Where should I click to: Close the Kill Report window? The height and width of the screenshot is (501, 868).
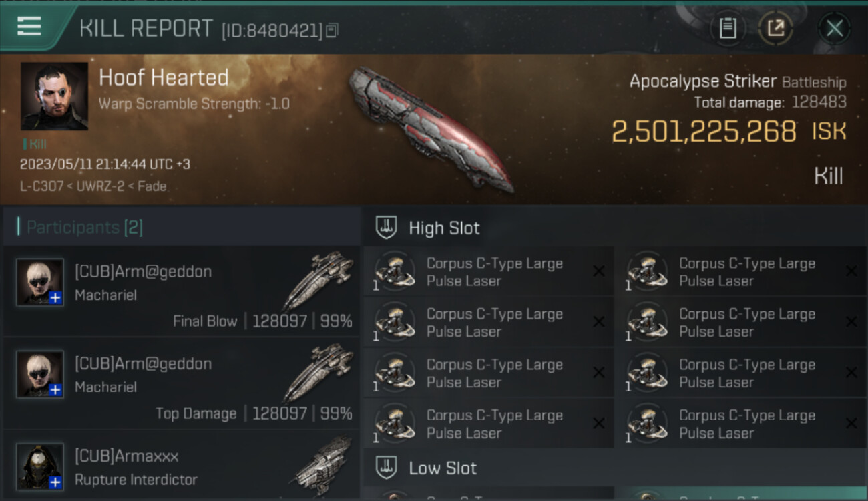point(834,29)
